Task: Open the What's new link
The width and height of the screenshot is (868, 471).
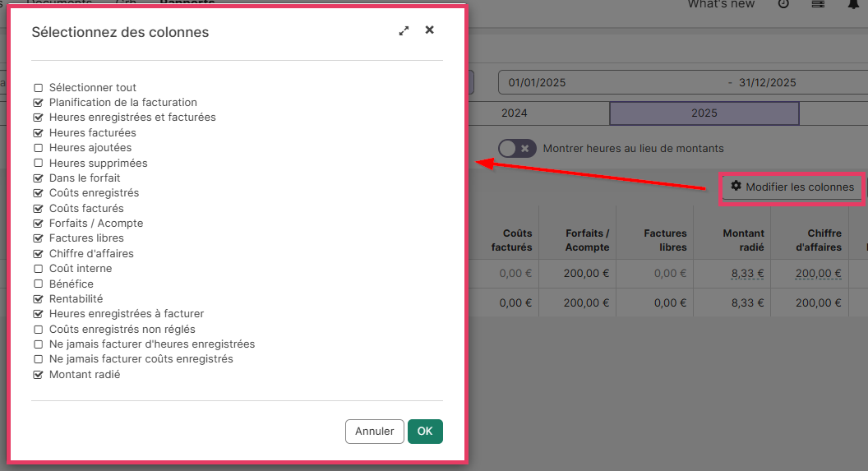Action: pyautogui.click(x=721, y=4)
